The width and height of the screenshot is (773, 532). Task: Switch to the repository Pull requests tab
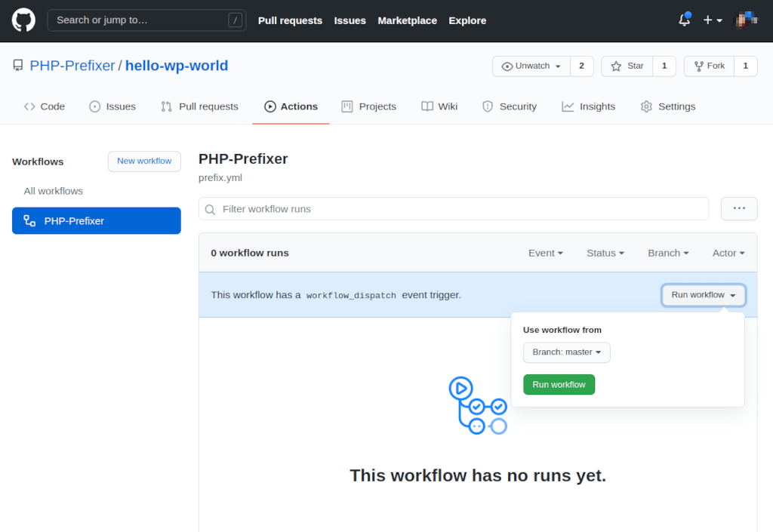point(199,106)
